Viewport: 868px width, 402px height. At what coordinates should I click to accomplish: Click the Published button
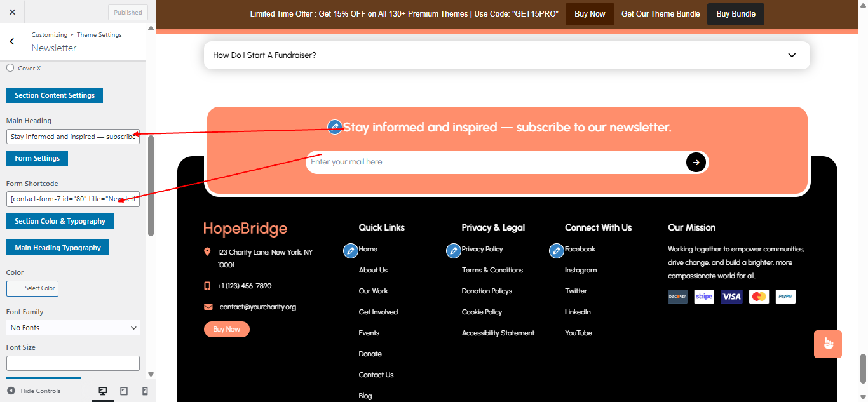[x=127, y=11]
